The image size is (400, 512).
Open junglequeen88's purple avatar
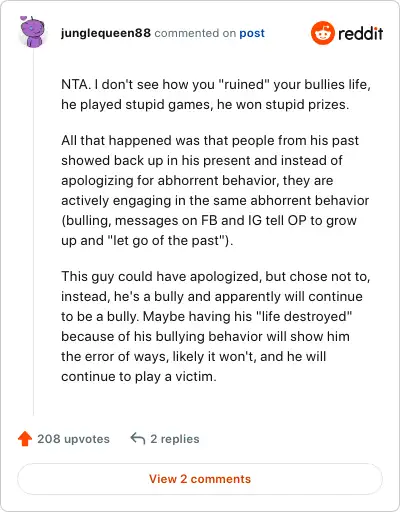pyautogui.click(x=32, y=32)
